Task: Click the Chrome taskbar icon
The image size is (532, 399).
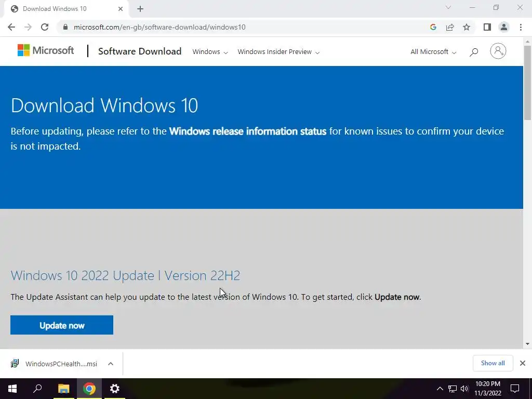Action: tap(89, 389)
